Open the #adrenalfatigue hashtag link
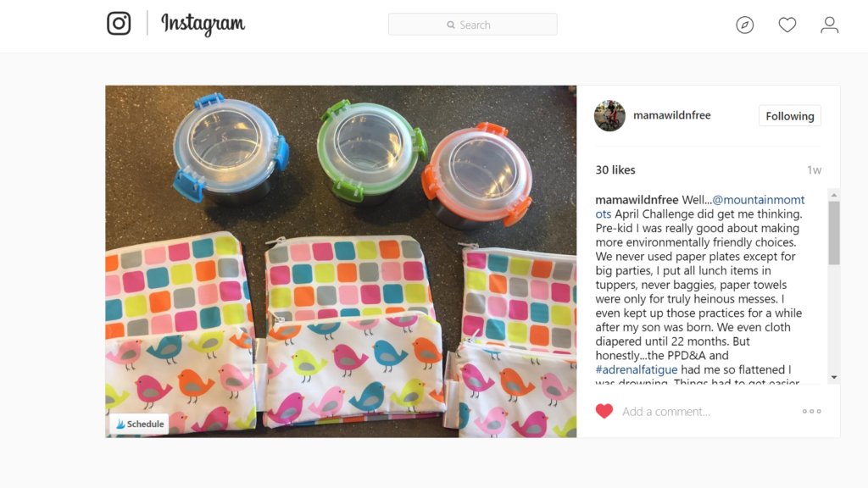 [x=636, y=369]
